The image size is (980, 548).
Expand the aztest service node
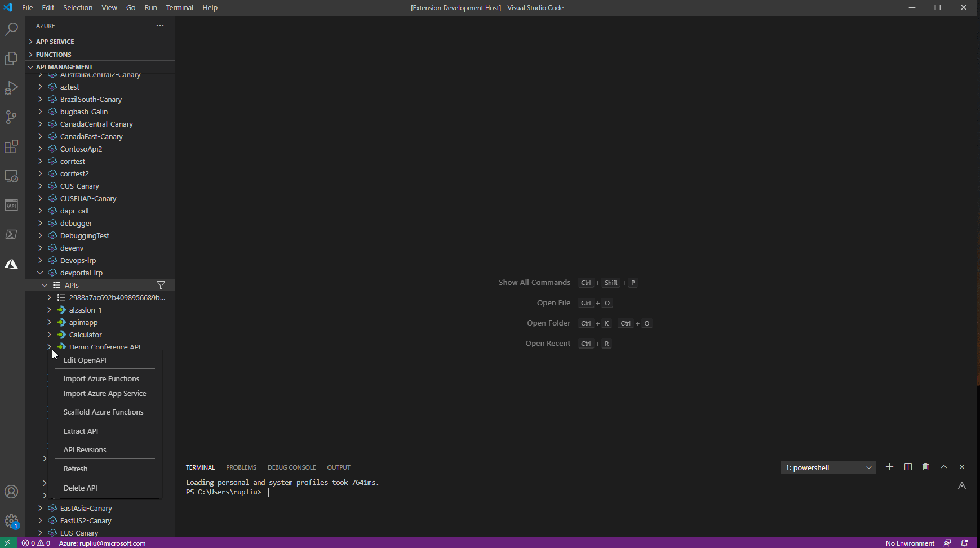point(40,87)
